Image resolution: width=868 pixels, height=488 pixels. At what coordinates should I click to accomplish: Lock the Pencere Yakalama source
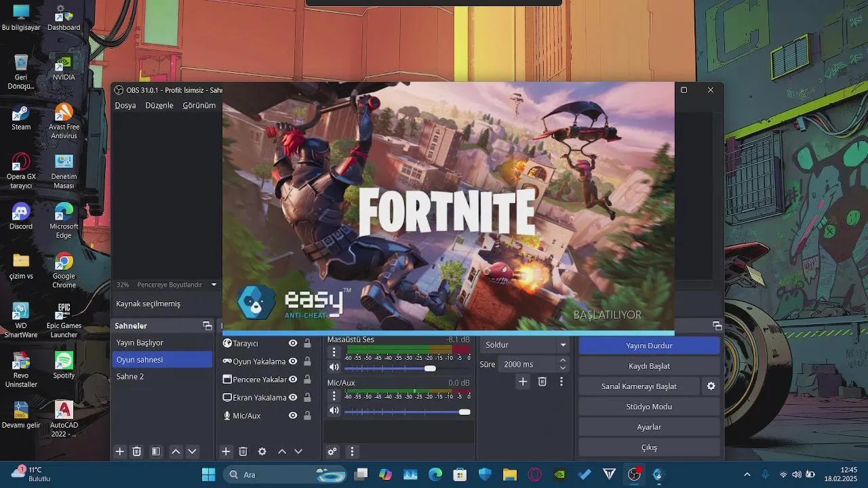pyautogui.click(x=307, y=380)
